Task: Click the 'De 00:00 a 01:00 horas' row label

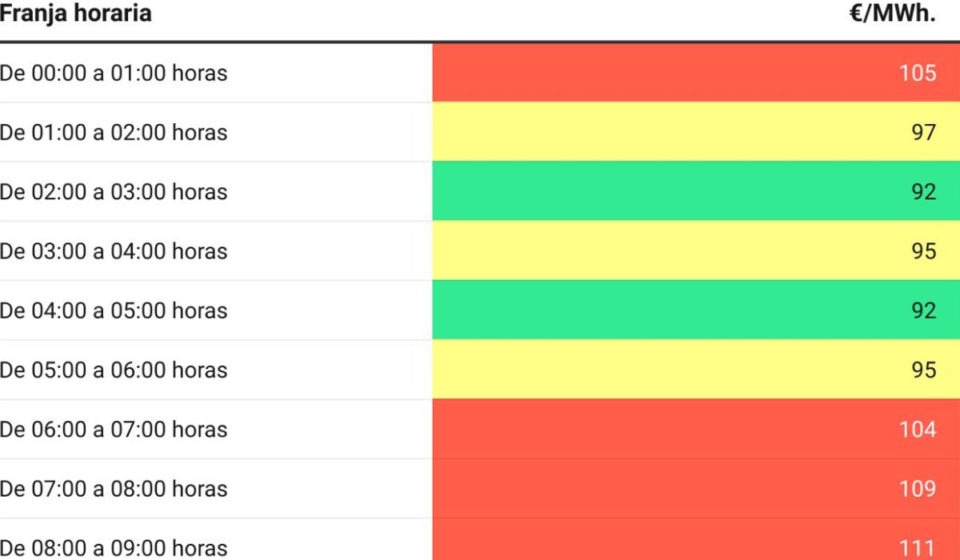Action: pyautogui.click(x=114, y=73)
